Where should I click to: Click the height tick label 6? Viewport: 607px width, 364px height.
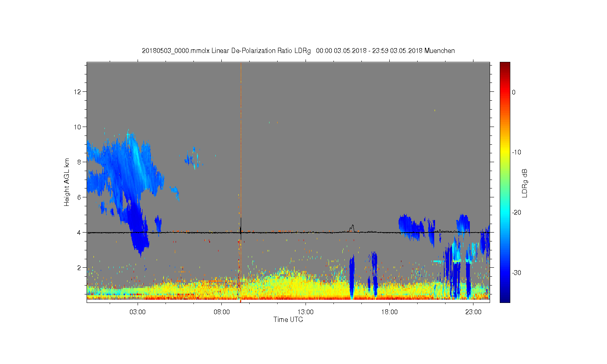pos(80,197)
